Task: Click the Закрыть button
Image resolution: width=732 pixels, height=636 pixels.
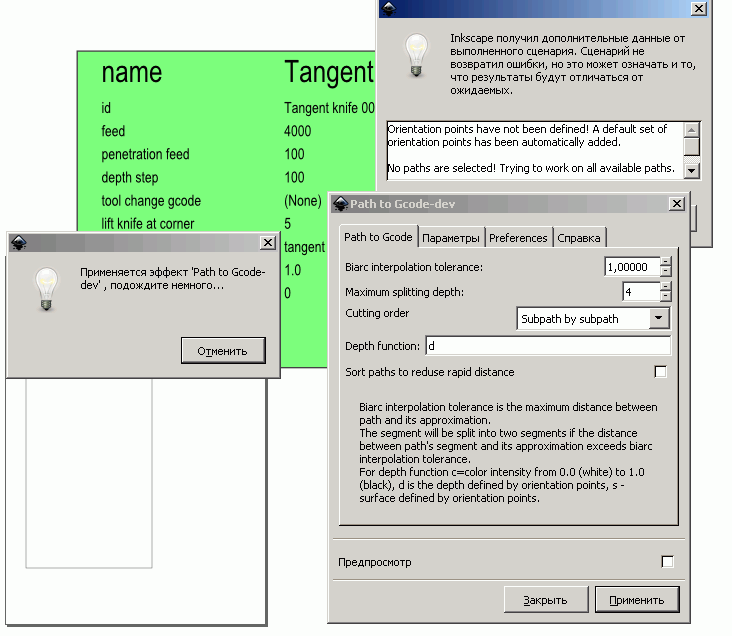Action: tap(545, 600)
